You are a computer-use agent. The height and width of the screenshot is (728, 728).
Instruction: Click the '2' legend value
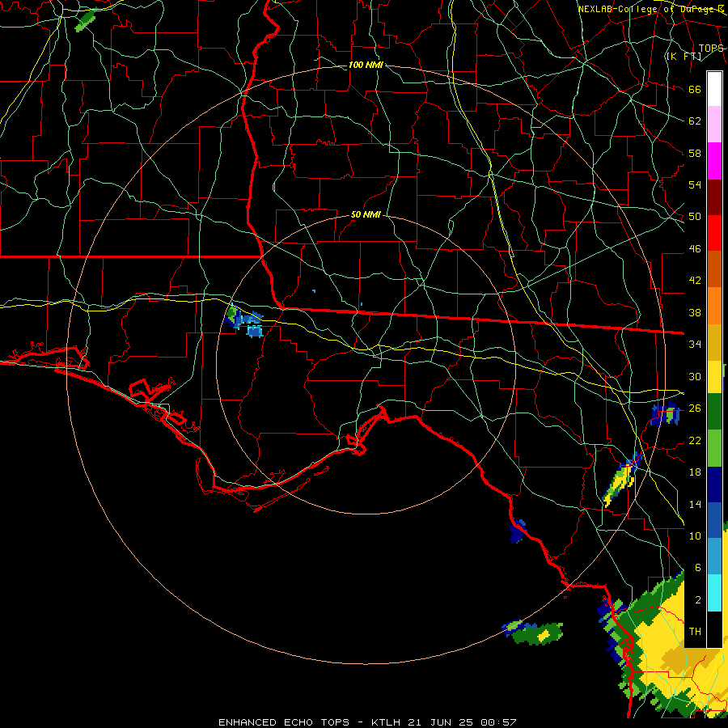coord(697,600)
